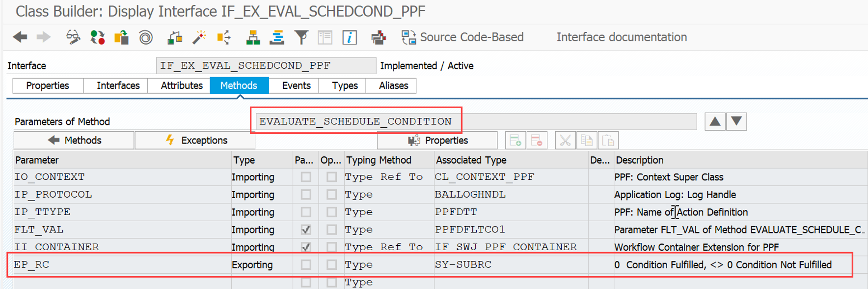
Task: Go to next method with down arrow
Action: 736,121
